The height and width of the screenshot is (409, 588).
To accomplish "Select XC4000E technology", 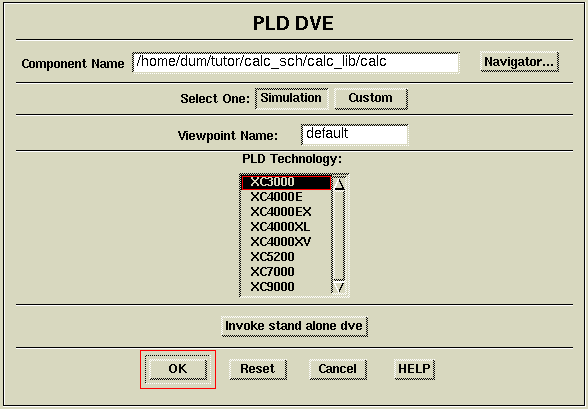I will (286, 197).
